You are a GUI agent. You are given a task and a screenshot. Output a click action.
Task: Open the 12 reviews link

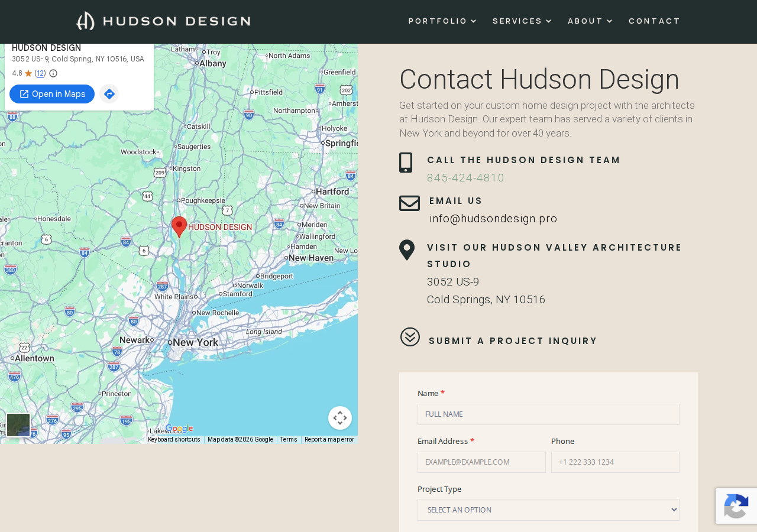pos(40,73)
